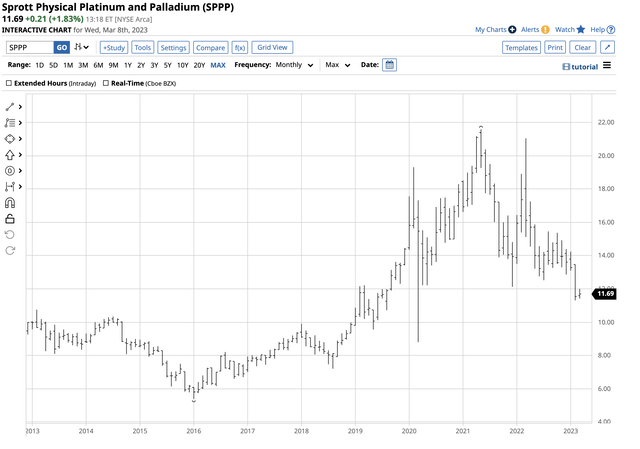Expand measurement tool options chevron

tap(20, 187)
